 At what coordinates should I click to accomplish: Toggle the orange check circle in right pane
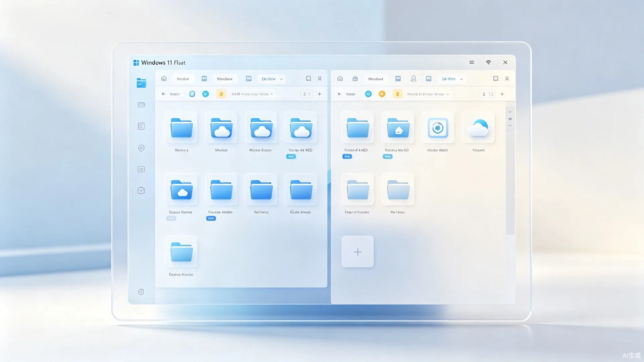pos(382,94)
